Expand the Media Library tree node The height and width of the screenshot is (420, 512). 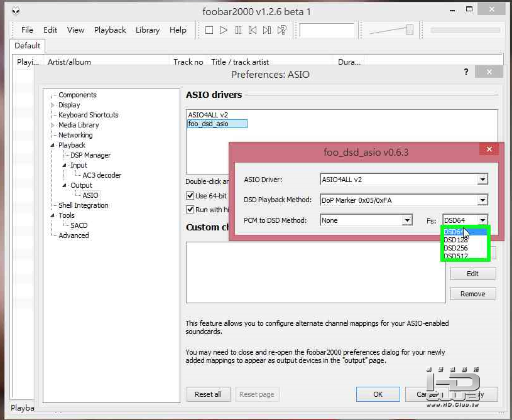click(x=53, y=125)
